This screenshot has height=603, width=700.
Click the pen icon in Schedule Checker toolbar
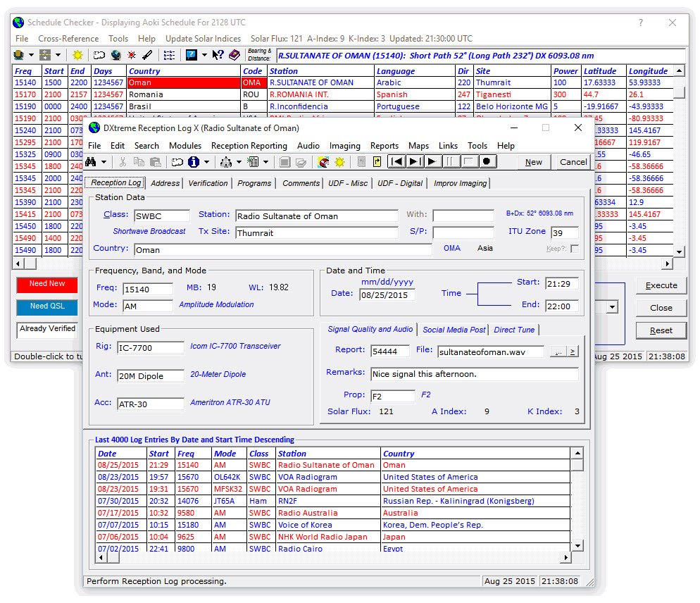(x=147, y=55)
